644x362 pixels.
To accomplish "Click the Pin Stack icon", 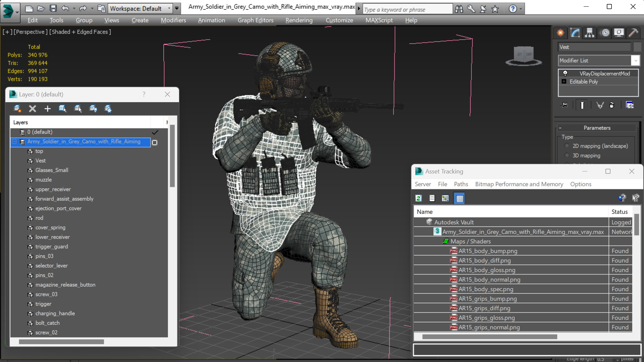I will coord(564,105).
